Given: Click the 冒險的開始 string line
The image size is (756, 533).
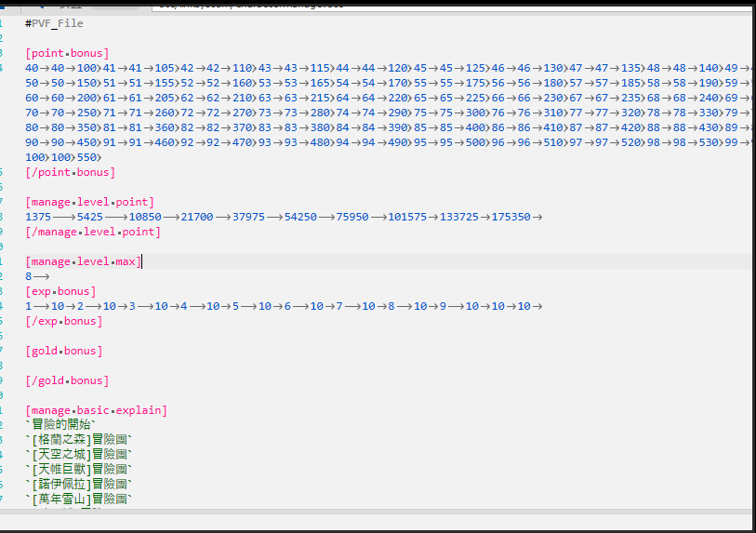Looking at the screenshot, I should [60, 425].
